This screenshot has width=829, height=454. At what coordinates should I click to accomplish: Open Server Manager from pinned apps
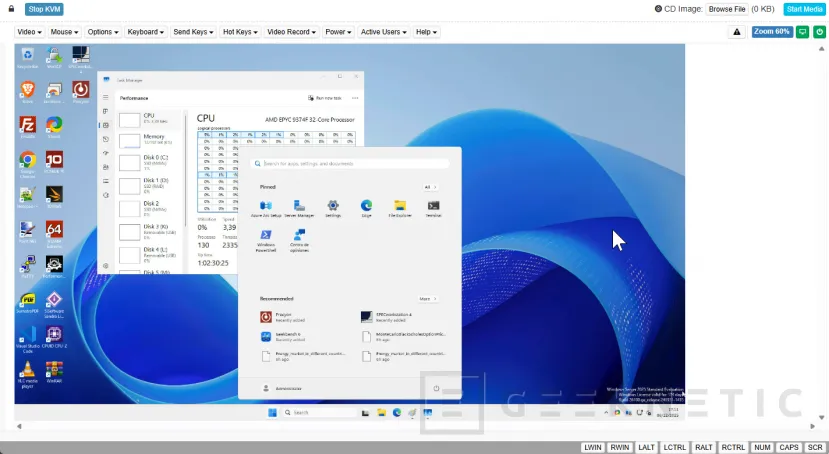click(299, 206)
